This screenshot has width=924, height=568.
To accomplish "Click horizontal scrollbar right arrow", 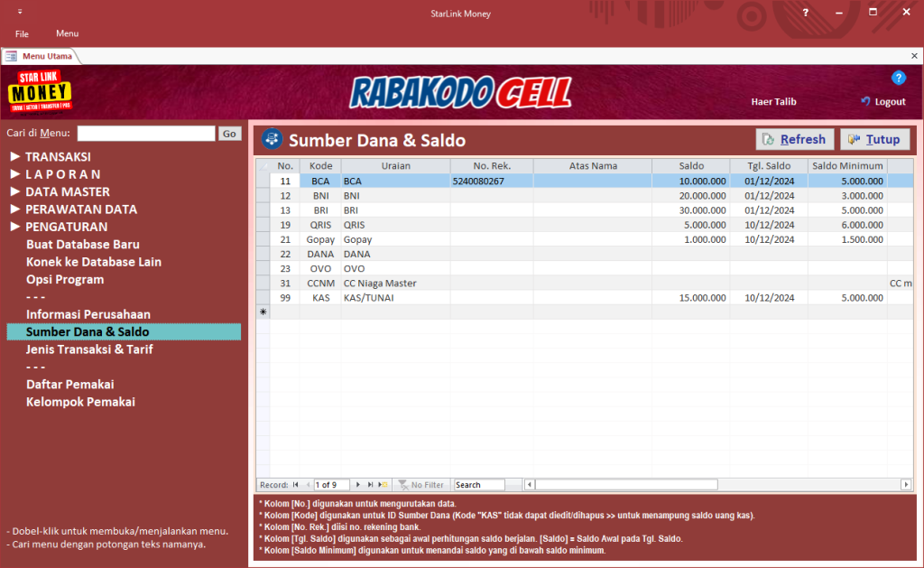I will pyautogui.click(x=906, y=485).
